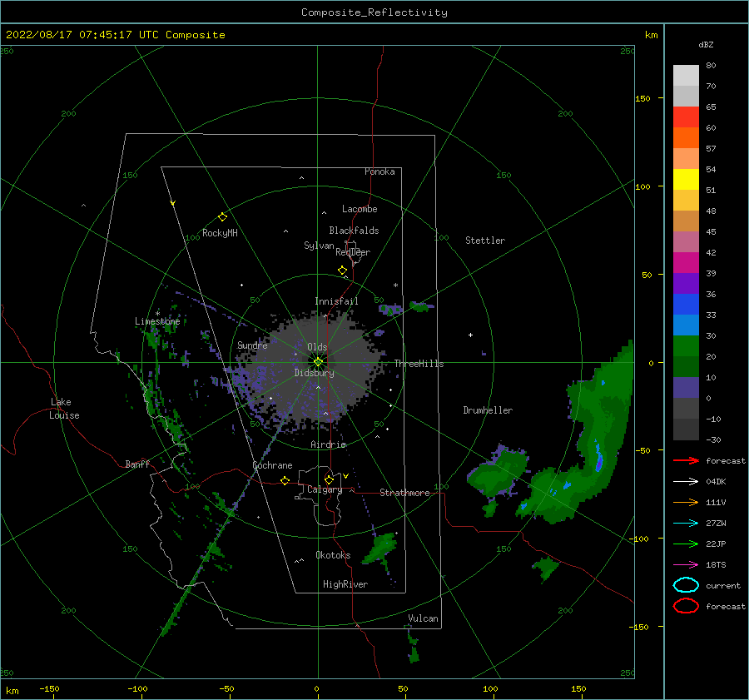Image resolution: width=749 pixels, height=700 pixels.
Task: Select the yellow diamond marker below RedDeer
Action: click(x=342, y=270)
